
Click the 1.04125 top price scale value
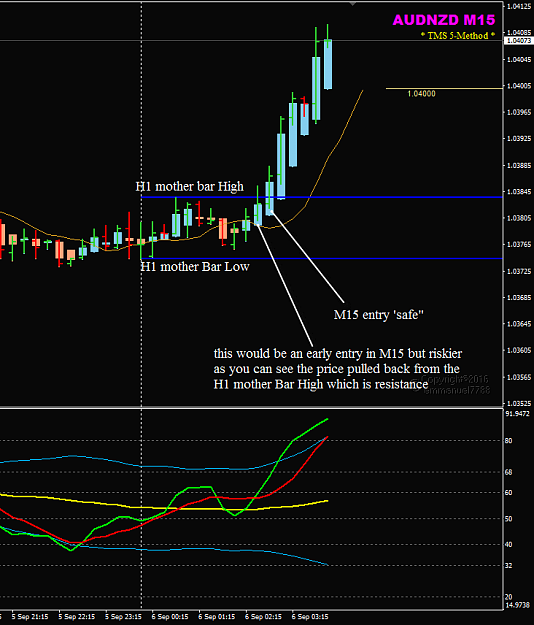[x=519, y=6]
